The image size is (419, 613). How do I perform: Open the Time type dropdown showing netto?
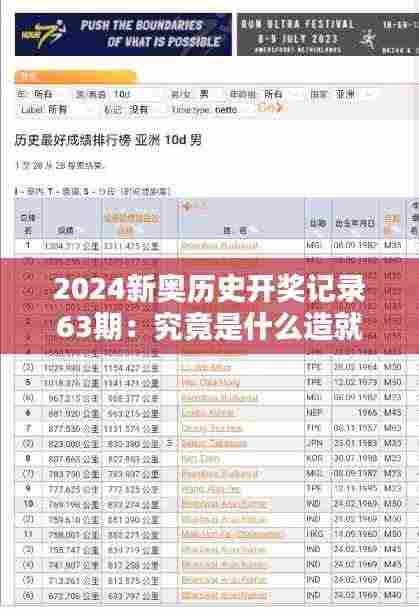pyautogui.click(x=231, y=109)
